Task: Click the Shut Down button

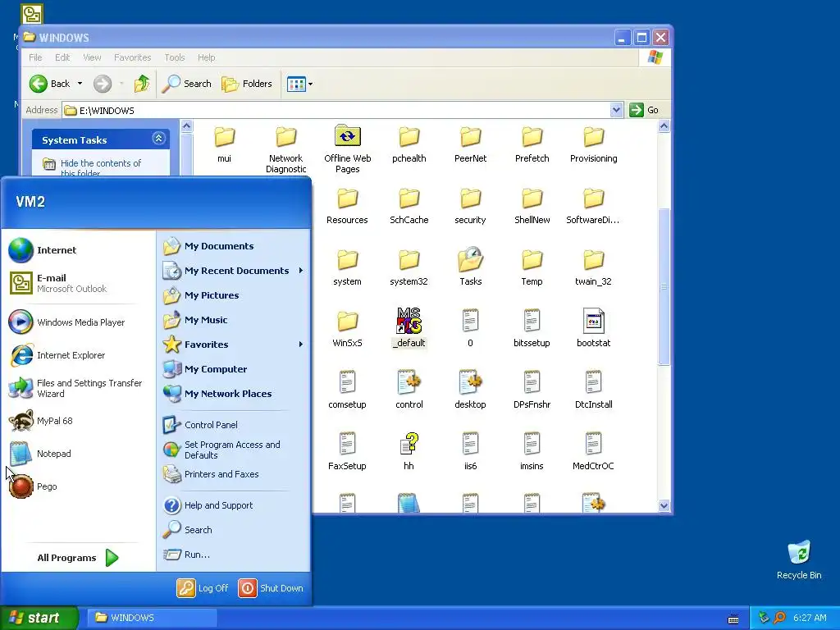Action: (x=271, y=588)
